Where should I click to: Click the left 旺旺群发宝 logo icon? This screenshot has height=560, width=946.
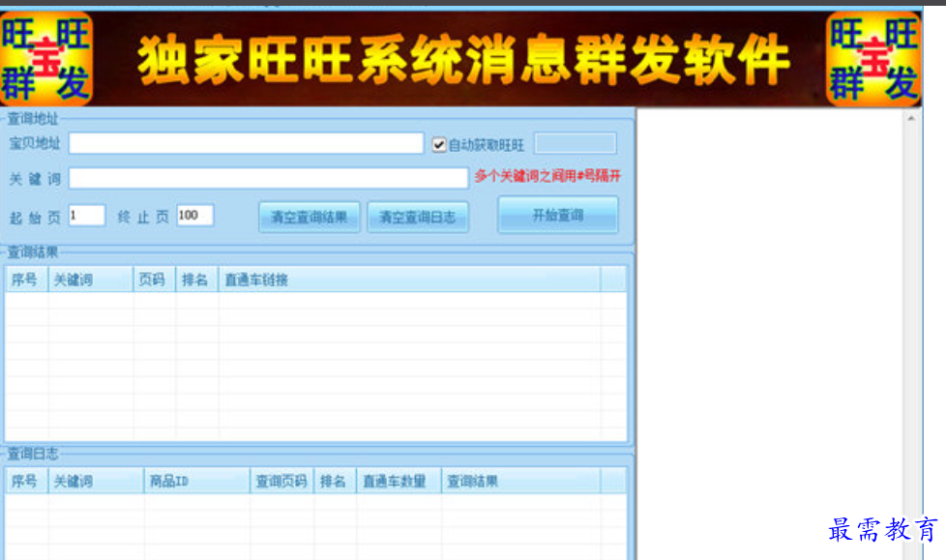45,59
